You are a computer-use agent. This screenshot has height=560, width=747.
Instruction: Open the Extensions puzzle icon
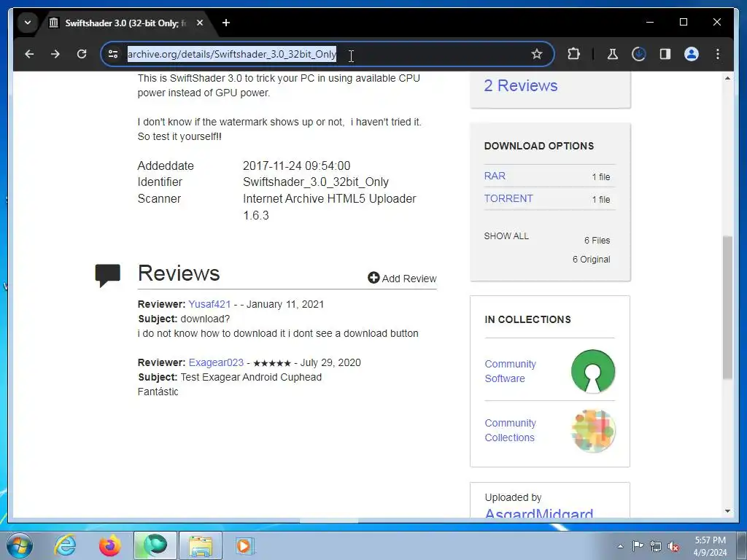573,54
